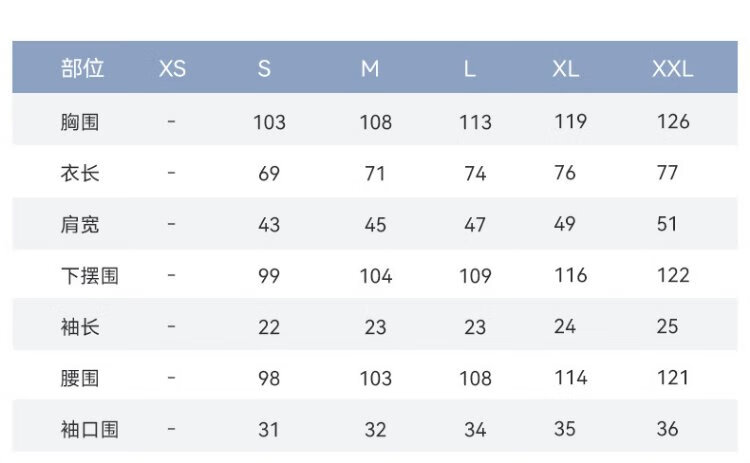Click the 胸围 value 126 for XXL
This screenshot has width=750, height=463.
pos(672,122)
